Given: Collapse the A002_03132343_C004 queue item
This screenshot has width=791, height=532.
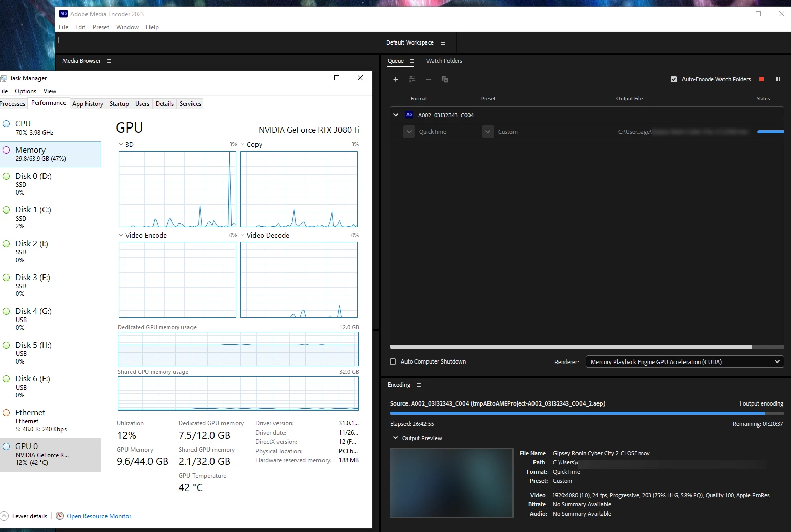Looking at the screenshot, I should [x=396, y=115].
